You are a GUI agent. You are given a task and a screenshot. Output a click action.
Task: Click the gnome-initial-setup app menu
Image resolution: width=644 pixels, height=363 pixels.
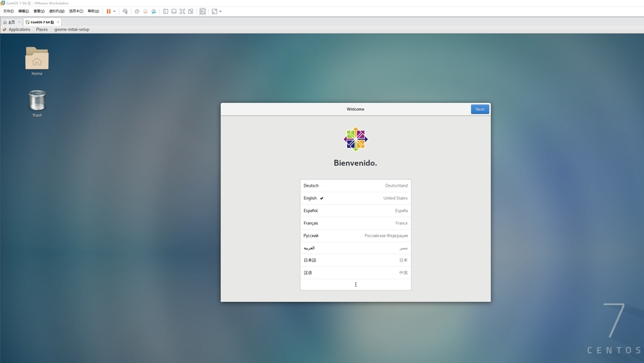(x=71, y=30)
